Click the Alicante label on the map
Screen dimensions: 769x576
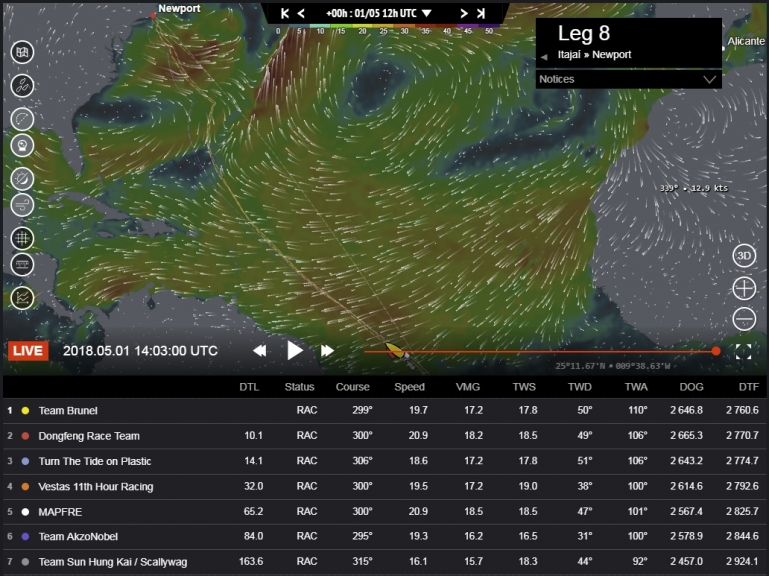tap(745, 41)
